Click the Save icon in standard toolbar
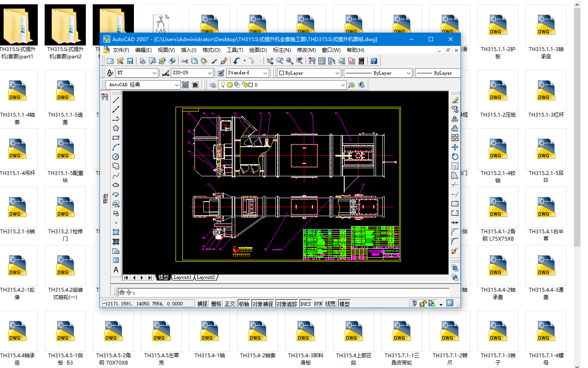This screenshot has height=368, width=588. (x=130, y=61)
